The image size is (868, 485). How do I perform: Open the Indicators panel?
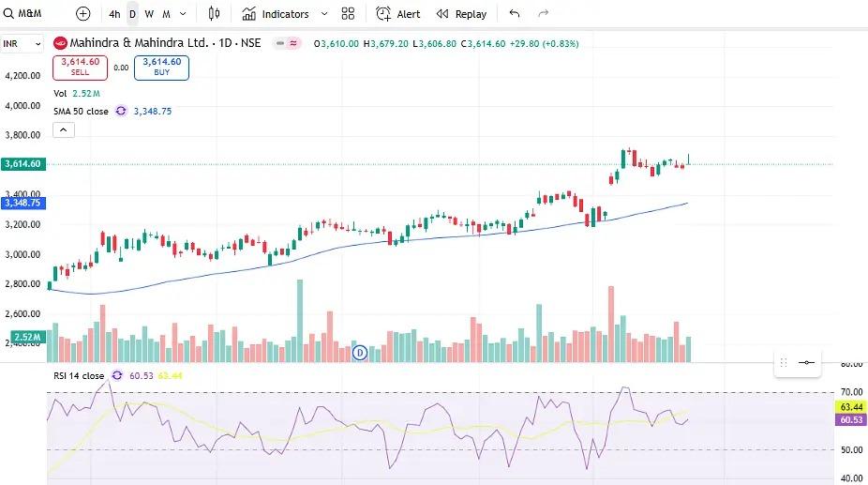coord(276,14)
